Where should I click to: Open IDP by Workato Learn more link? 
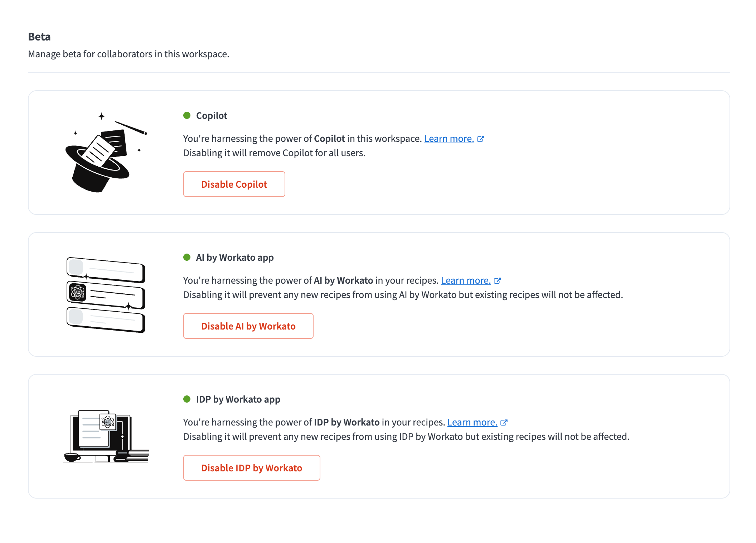[472, 422]
